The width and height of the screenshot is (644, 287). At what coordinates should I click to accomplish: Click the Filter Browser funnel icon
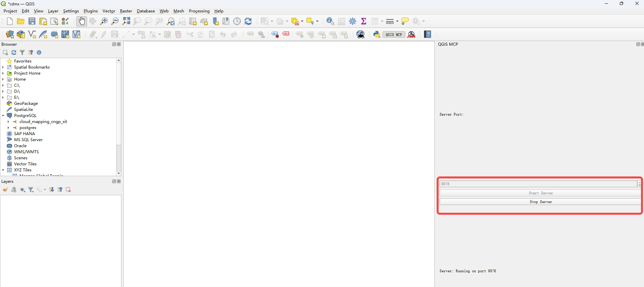pyautogui.click(x=22, y=52)
